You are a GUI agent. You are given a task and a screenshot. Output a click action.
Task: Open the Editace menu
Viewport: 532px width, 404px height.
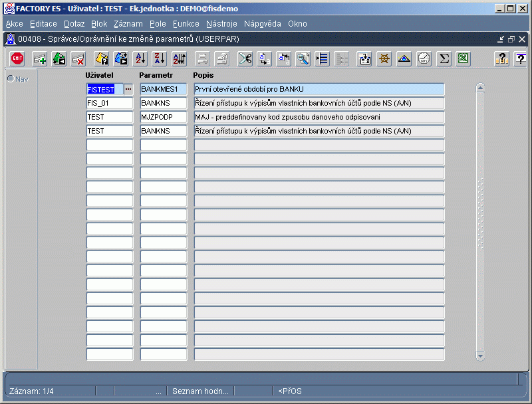point(43,24)
